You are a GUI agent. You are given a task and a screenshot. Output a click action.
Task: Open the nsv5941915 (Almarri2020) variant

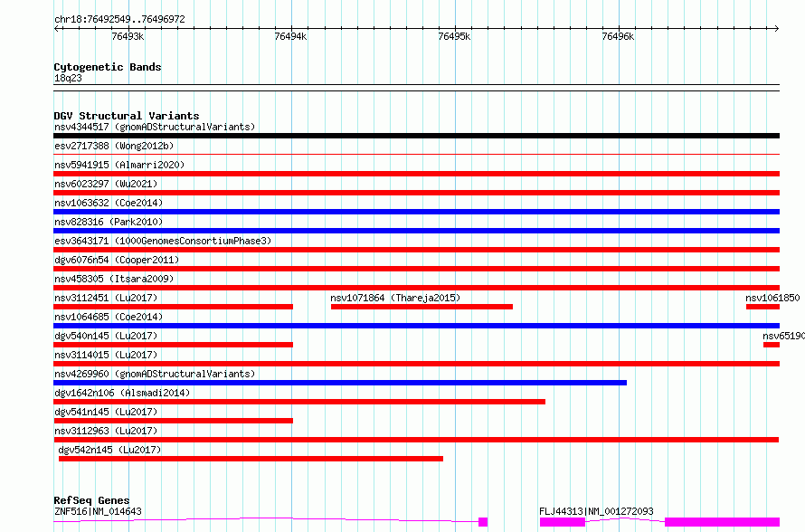(x=416, y=174)
